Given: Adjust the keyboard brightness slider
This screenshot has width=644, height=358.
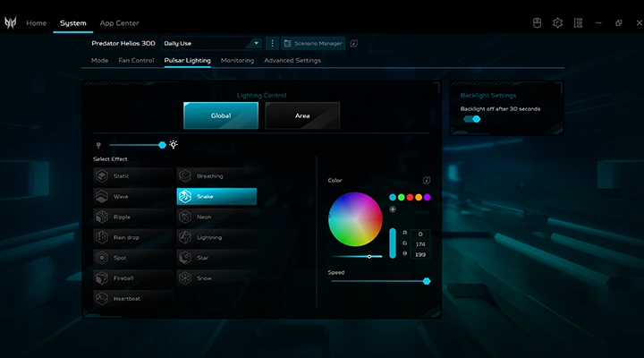Looking at the screenshot, I should [136, 145].
